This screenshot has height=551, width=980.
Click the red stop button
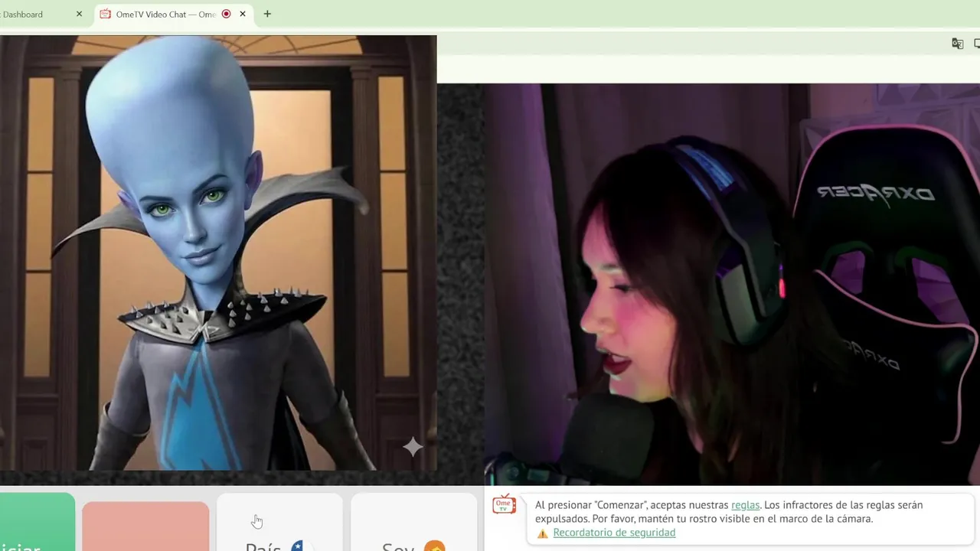click(x=145, y=527)
